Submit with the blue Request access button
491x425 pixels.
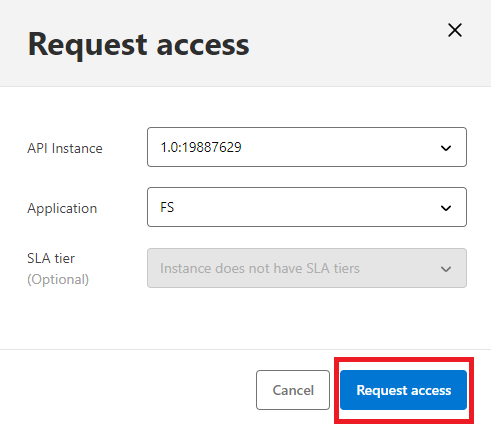pos(403,390)
